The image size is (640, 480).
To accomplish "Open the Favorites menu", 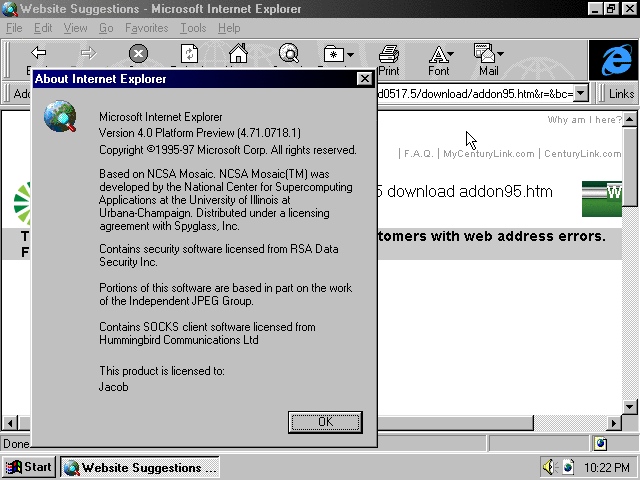I will (x=147, y=28).
